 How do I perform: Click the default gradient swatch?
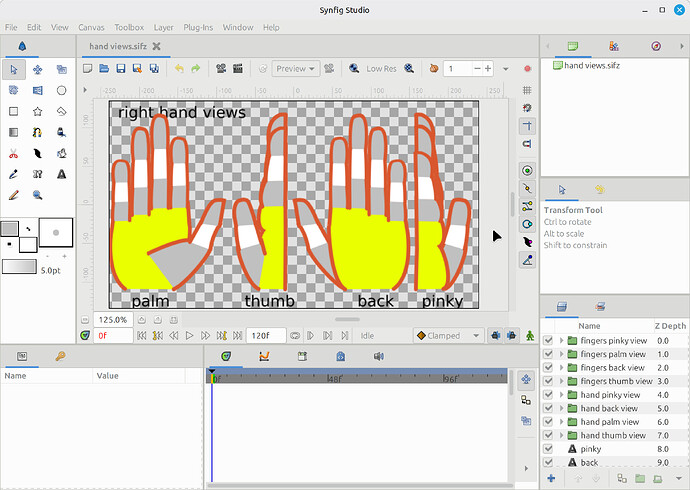19,267
